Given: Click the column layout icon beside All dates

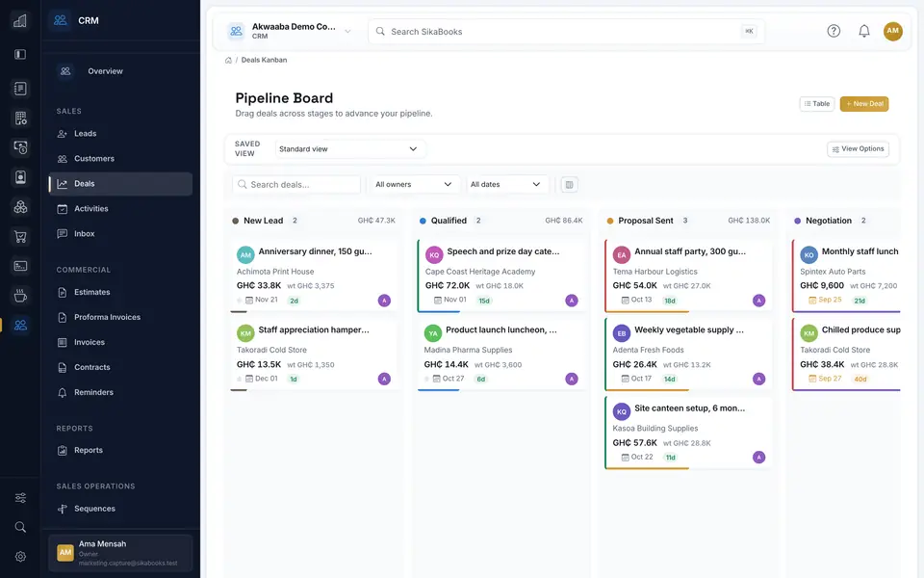Looking at the screenshot, I should [x=569, y=185].
